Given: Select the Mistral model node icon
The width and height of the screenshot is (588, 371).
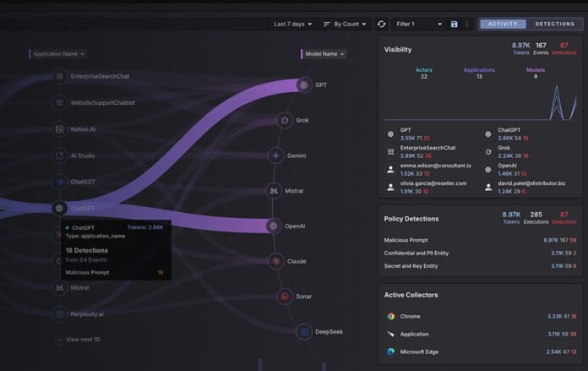Looking at the screenshot, I should click(x=274, y=191).
